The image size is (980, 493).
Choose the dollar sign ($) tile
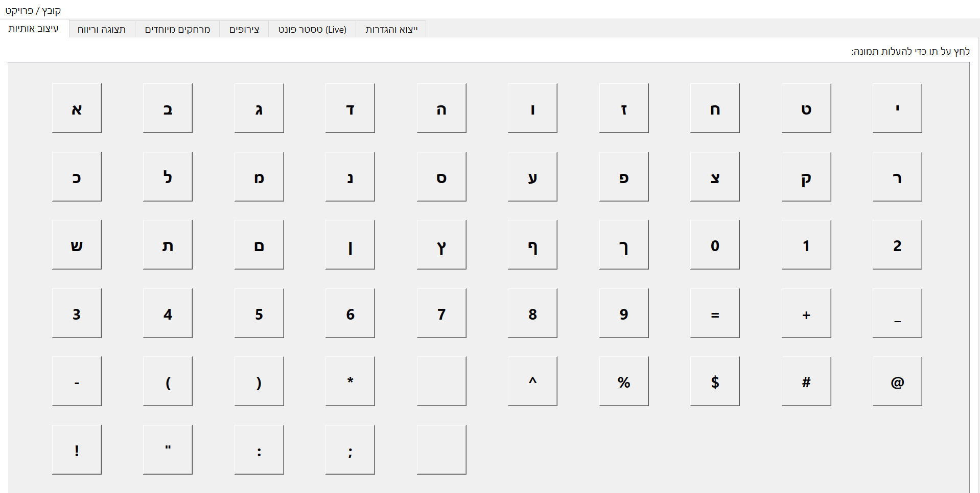715,382
